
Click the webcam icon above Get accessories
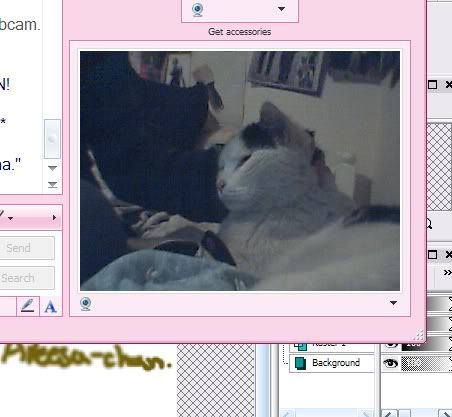pyautogui.click(x=198, y=9)
